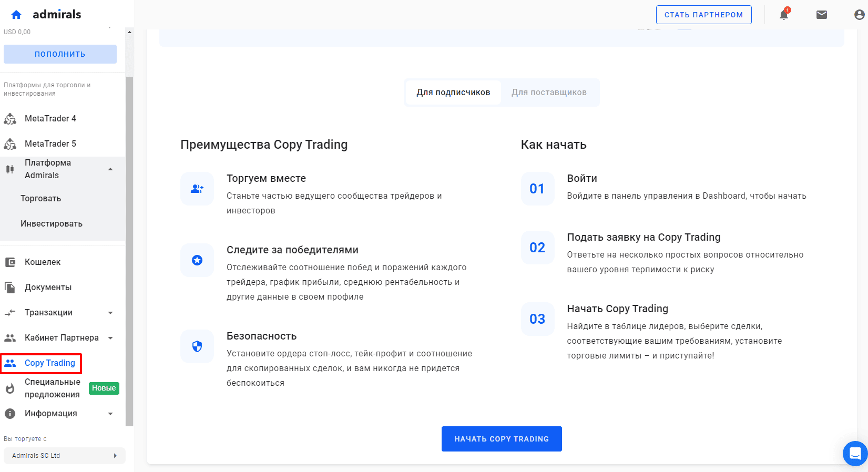This screenshot has height=472, width=868.
Task: Open the user account profile icon
Action: [x=860, y=15]
